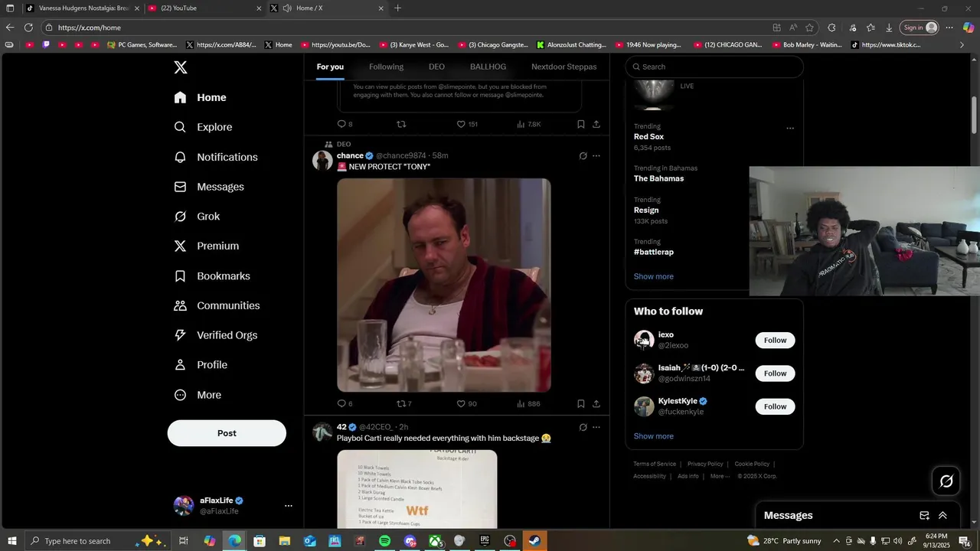Click the chance profile avatar

322,160
